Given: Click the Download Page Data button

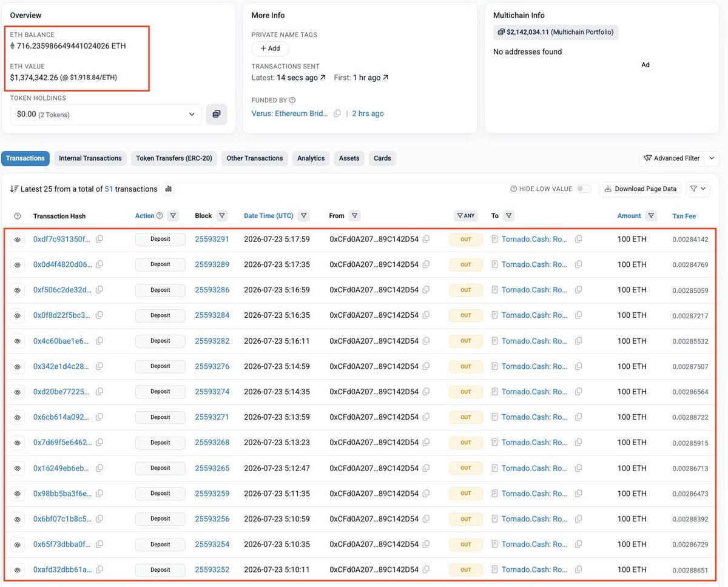Looking at the screenshot, I should [640, 189].
